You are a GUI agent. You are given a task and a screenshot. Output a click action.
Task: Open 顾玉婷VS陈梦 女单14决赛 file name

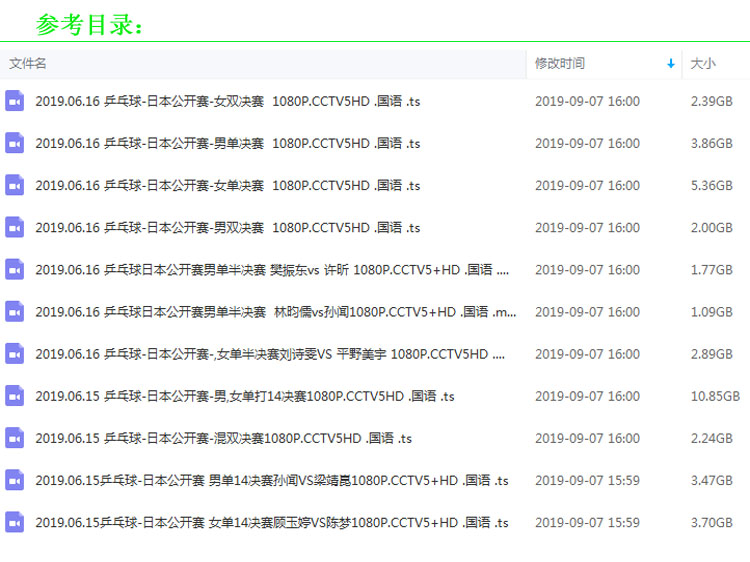[272, 522]
